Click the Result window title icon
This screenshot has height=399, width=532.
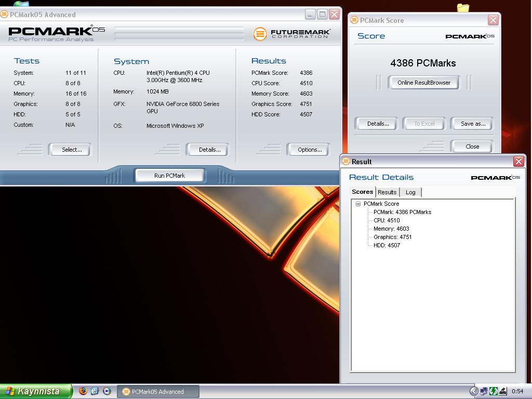[x=346, y=162]
